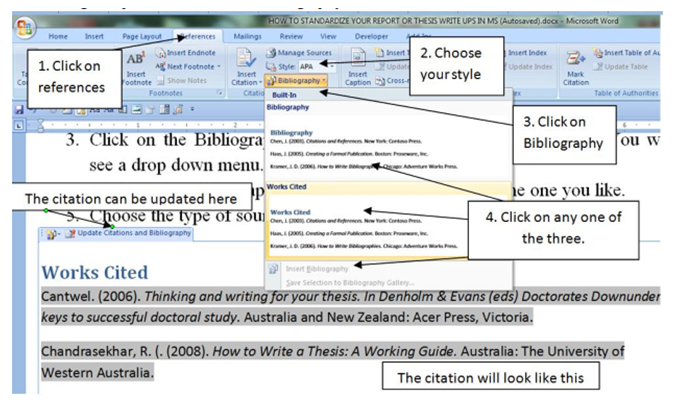
Task: Click the Chandrasekhar (2008) citation entry
Action: (x=332, y=362)
